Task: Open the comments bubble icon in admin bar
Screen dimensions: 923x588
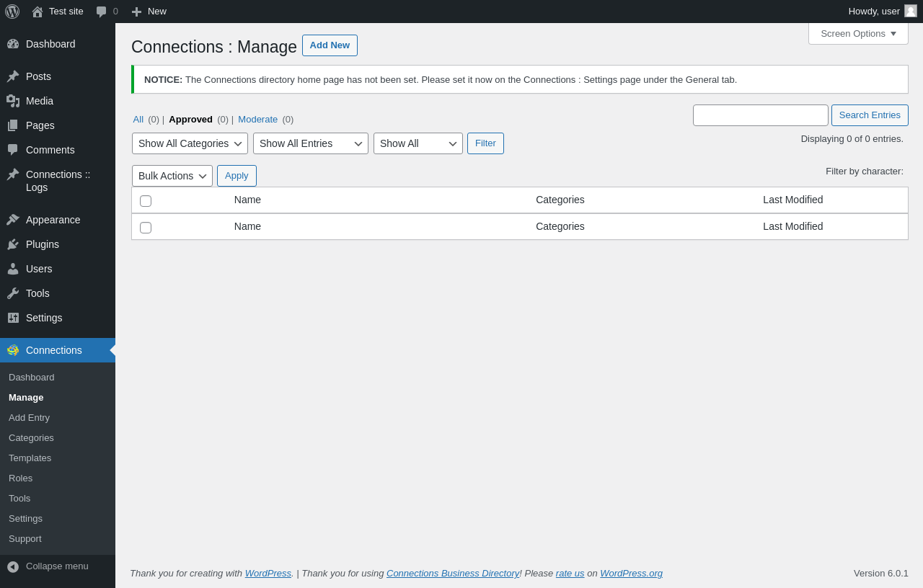Action: (x=102, y=12)
